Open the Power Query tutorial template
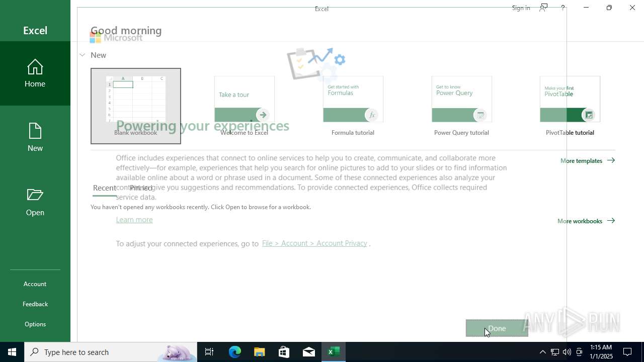The width and height of the screenshot is (644, 362). [462, 106]
